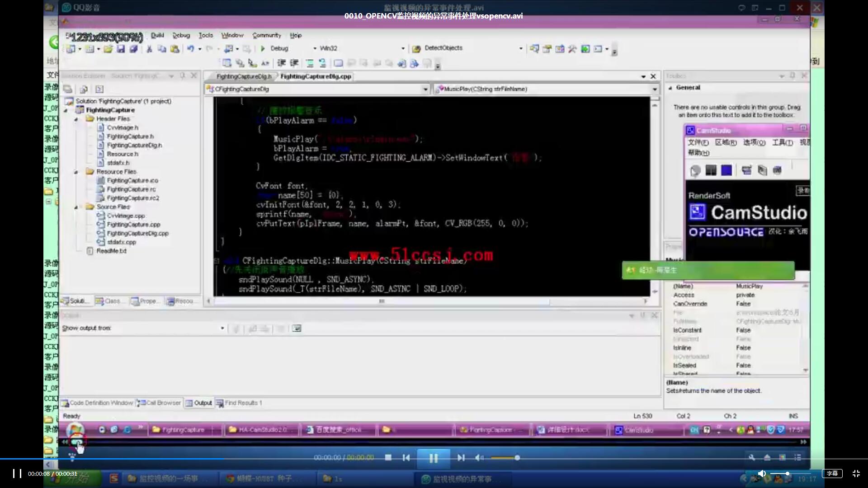The width and height of the screenshot is (868, 488).
Task: Click the blue Stop button in CamStudio
Action: 726,170
